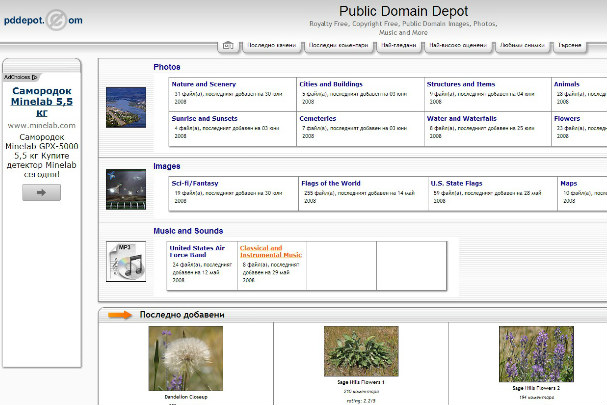Open the Animals album
The height and width of the screenshot is (405, 607).
[567, 84]
